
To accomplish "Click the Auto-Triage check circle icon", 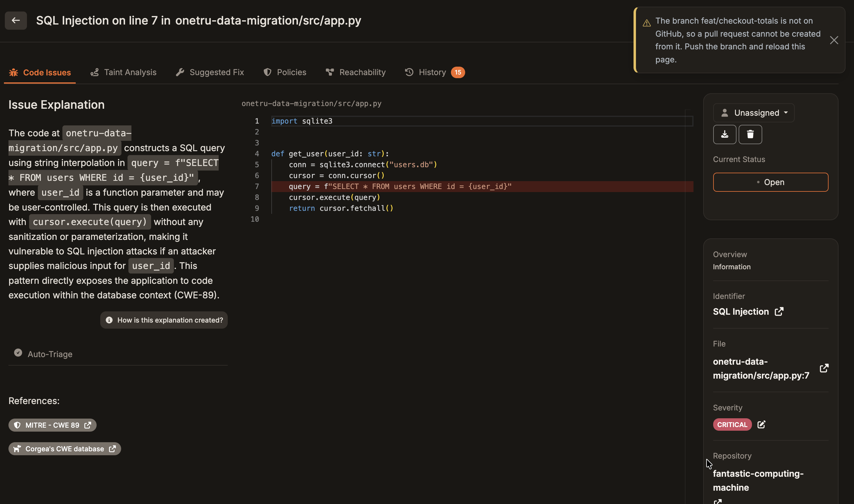I will (x=18, y=353).
